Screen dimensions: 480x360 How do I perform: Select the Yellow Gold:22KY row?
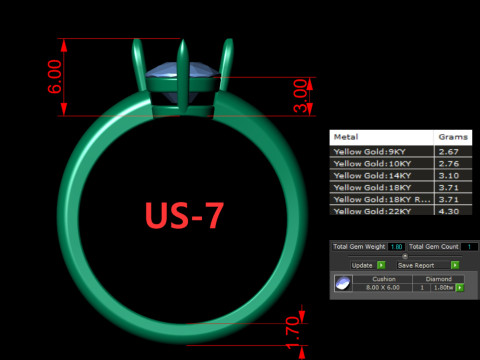click(401, 211)
